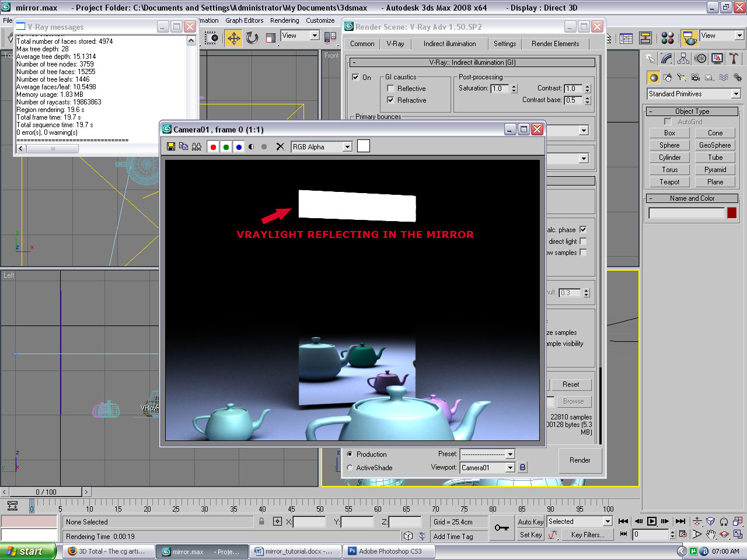Select the Rotate tool in main toolbar
Viewport: 747px width, 560px height.
point(252,38)
